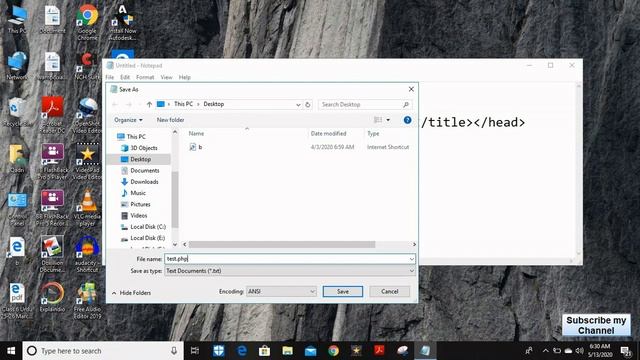
Task: Open Adobe Acrobat from taskbar
Action: pos(380,351)
